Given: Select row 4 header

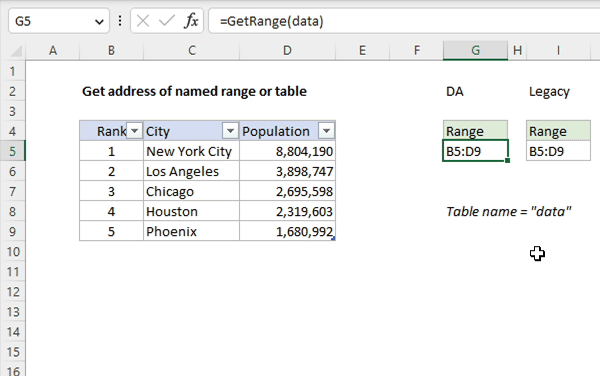Looking at the screenshot, I should point(13,131).
